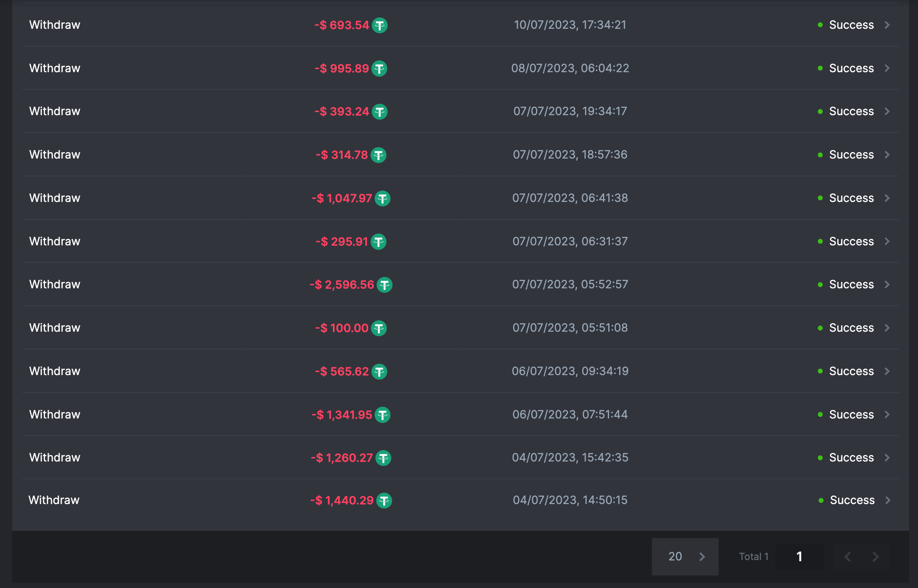Expand details for the 10/07/2023 17:34:21 withdrawal

[887, 25]
